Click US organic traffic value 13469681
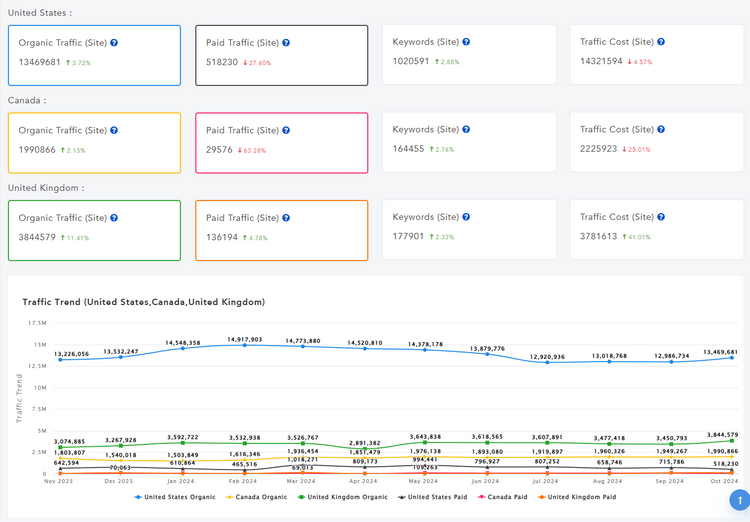The image size is (750, 522). [x=39, y=62]
